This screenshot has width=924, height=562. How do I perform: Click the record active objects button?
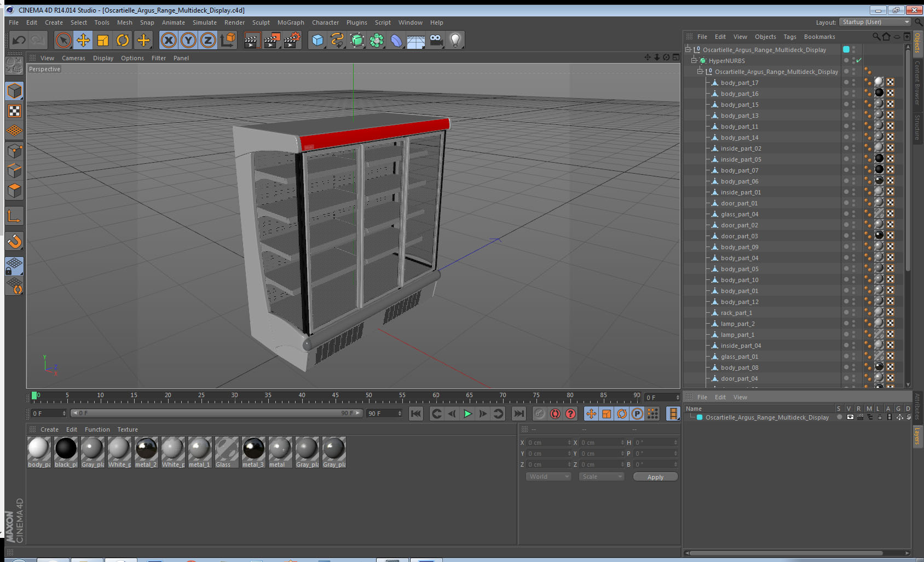(540, 414)
